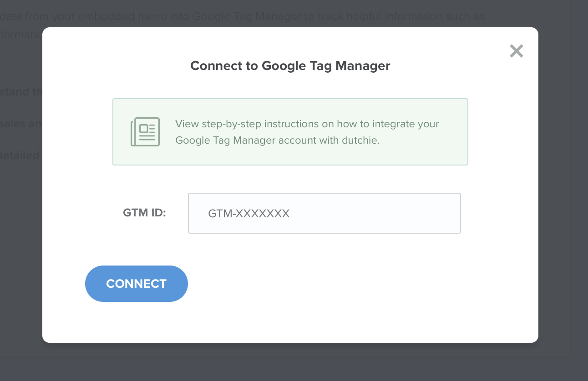Click the dimmed 'stand th' text at left edge
Viewport: 588px width, 381px height.
click(x=21, y=92)
